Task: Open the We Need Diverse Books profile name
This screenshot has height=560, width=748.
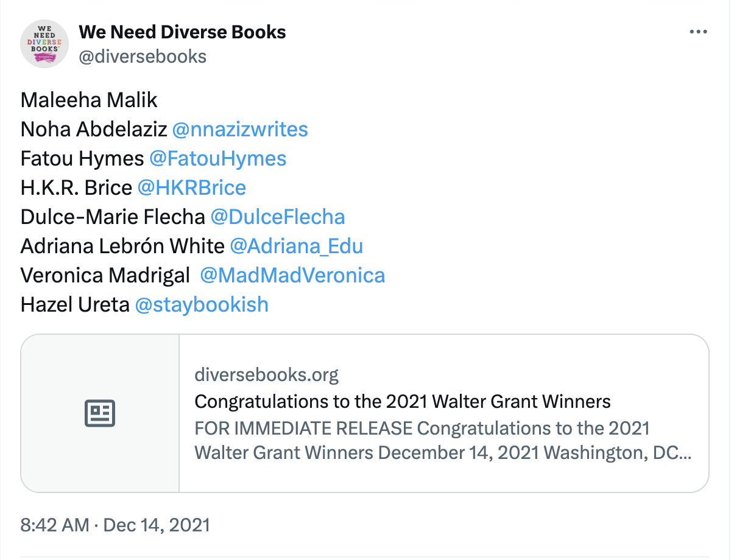Action: [x=182, y=32]
